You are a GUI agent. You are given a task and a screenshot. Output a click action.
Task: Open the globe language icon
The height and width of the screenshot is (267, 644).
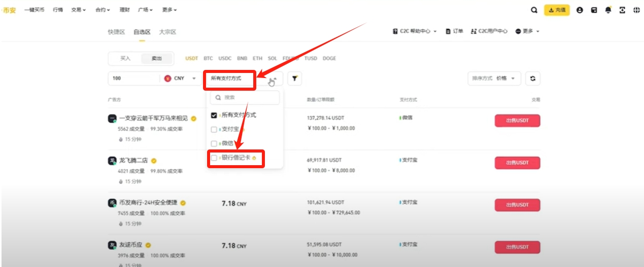(636, 10)
